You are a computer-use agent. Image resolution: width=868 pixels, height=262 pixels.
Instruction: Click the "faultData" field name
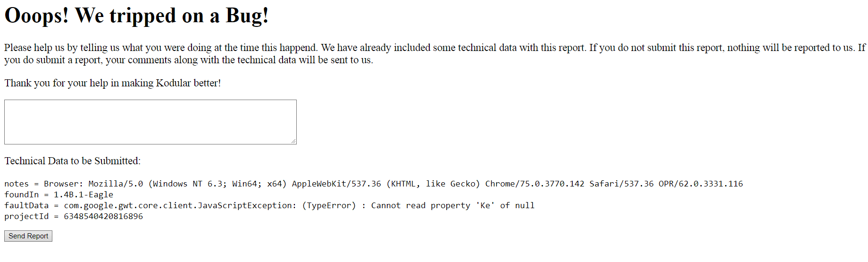click(x=26, y=205)
